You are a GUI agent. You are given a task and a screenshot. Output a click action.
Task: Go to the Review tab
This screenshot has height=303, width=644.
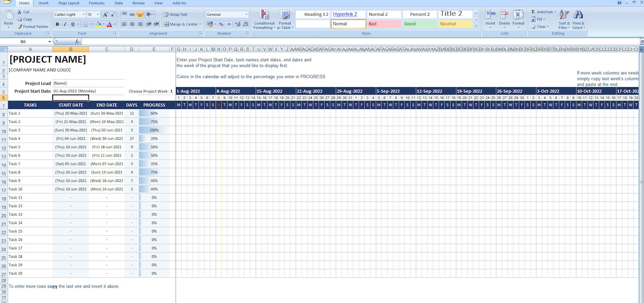coord(138,3)
